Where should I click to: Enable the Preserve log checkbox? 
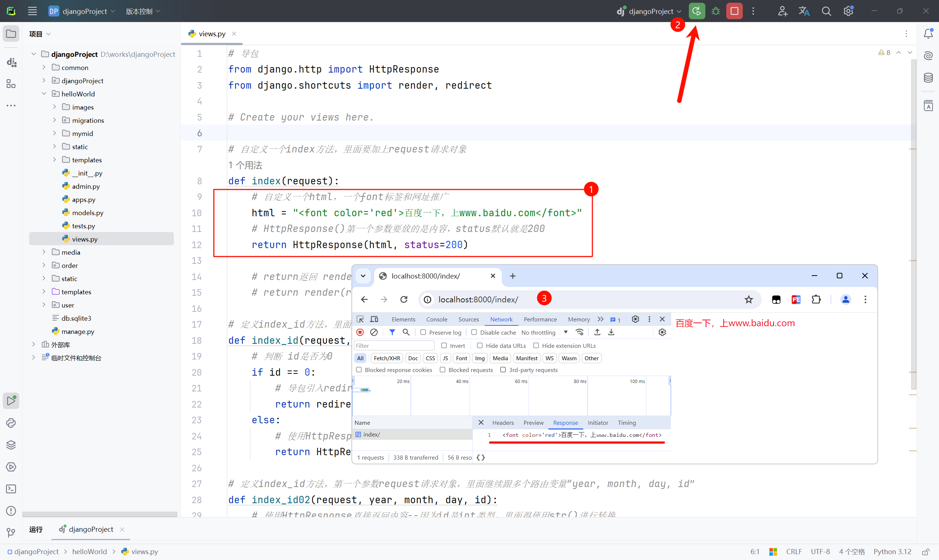pos(423,332)
